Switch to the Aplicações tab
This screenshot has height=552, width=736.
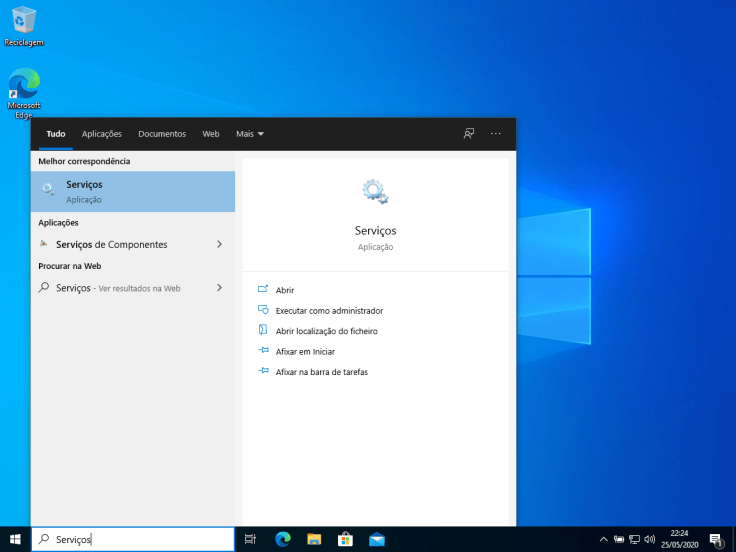[x=102, y=134]
